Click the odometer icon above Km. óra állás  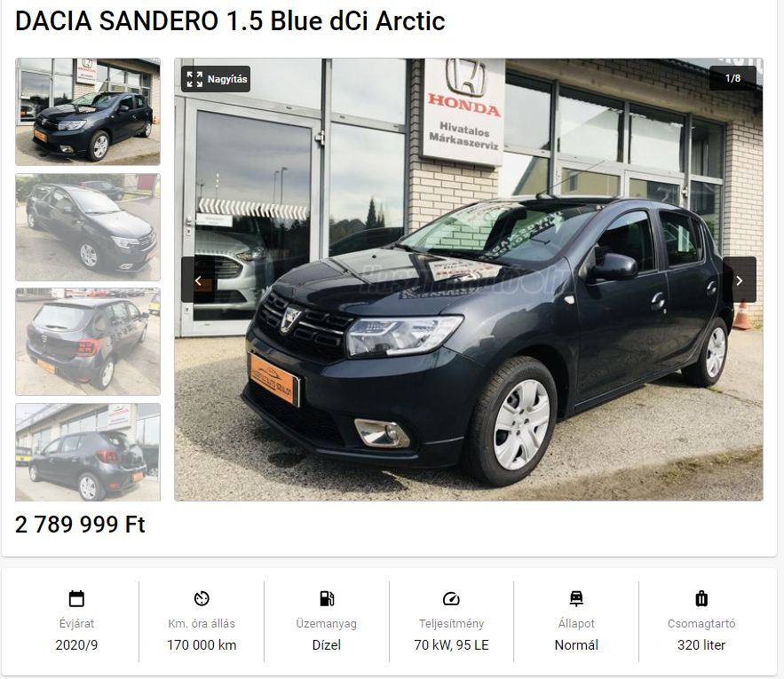point(202,598)
